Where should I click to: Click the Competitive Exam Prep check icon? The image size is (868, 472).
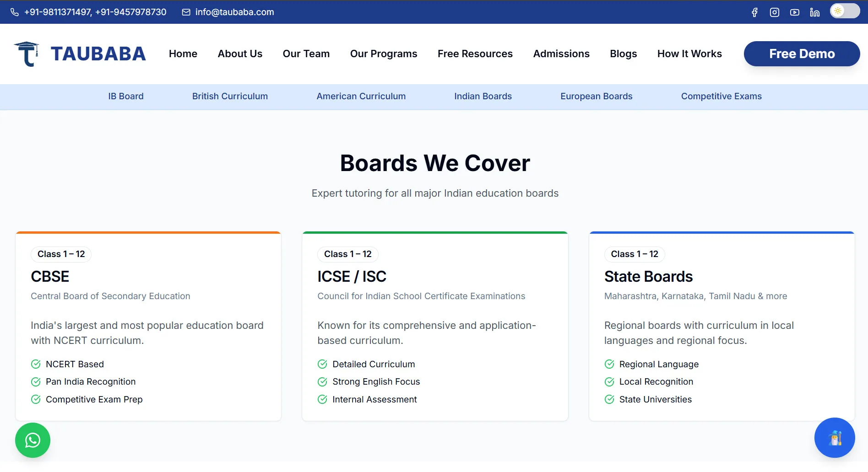36,399
